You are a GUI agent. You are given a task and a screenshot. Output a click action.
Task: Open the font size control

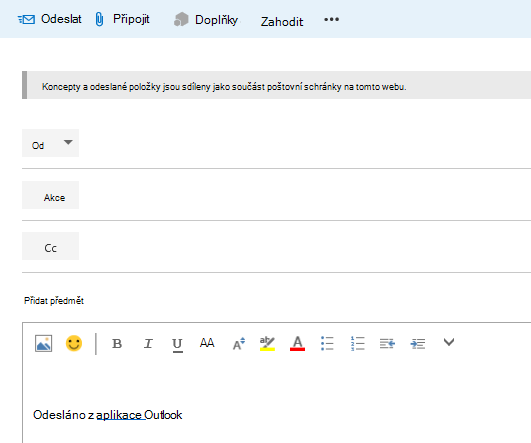click(x=239, y=343)
